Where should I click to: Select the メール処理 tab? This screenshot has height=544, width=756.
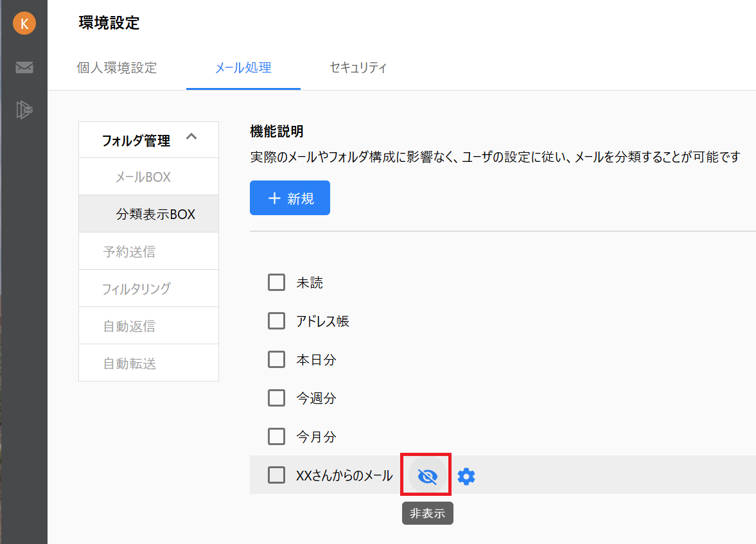pyautogui.click(x=243, y=67)
